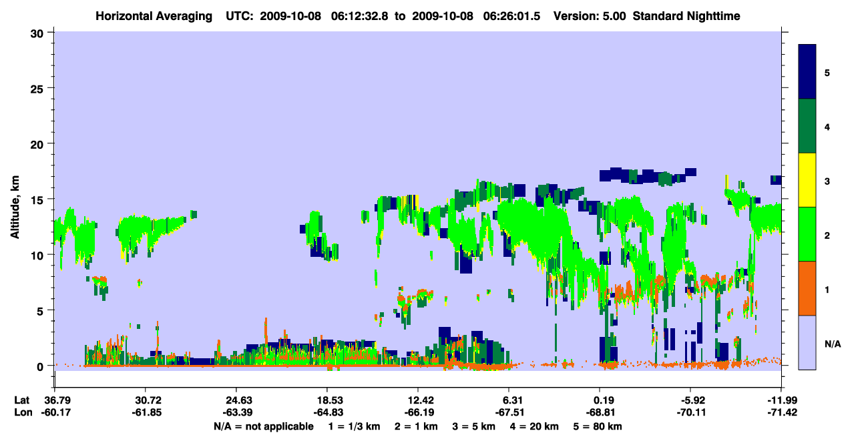Click the 'Altitude, km' axis label

(15, 206)
